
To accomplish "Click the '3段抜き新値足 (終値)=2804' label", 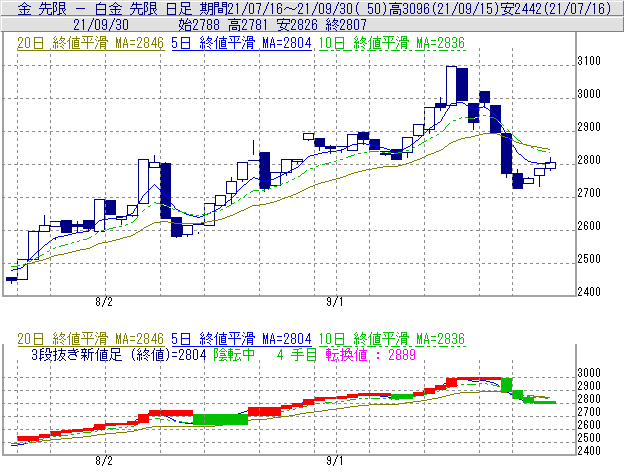I will [x=119, y=354].
